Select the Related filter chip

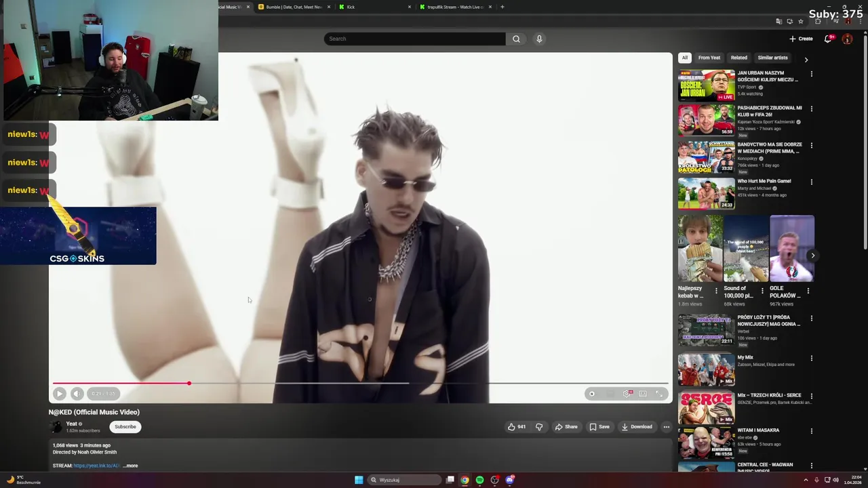[x=739, y=58]
